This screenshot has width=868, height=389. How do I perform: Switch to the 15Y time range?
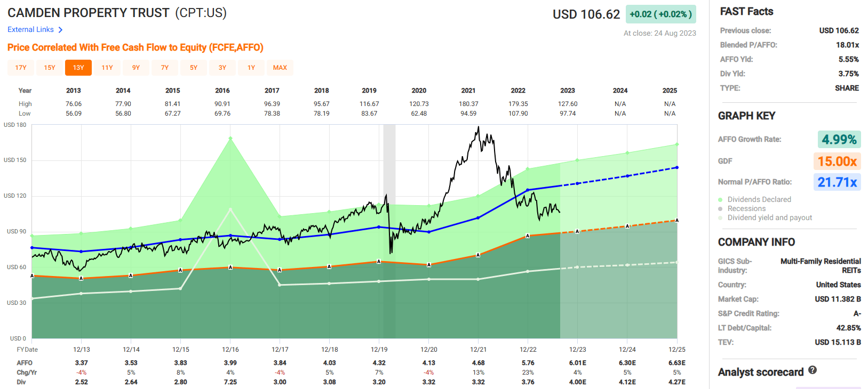[50, 68]
